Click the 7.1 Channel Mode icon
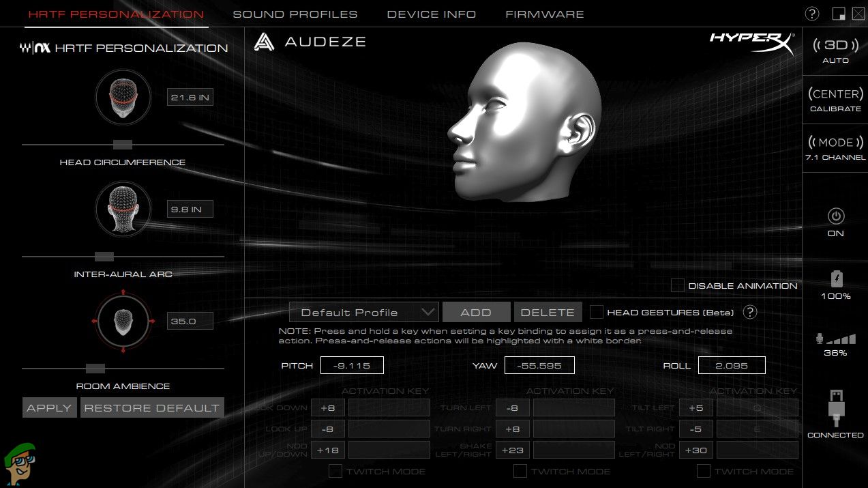Viewport: 868px width, 488px height. 835,143
